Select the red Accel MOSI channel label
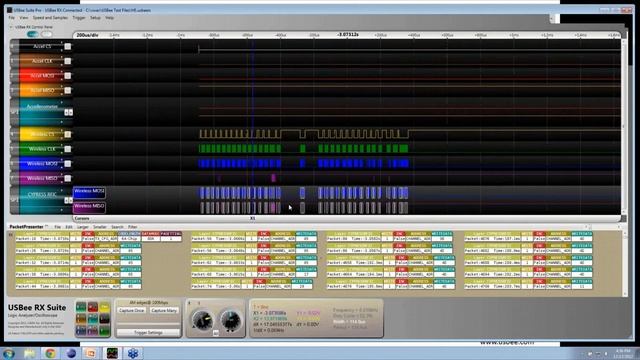The height and width of the screenshot is (360, 640). (42, 76)
